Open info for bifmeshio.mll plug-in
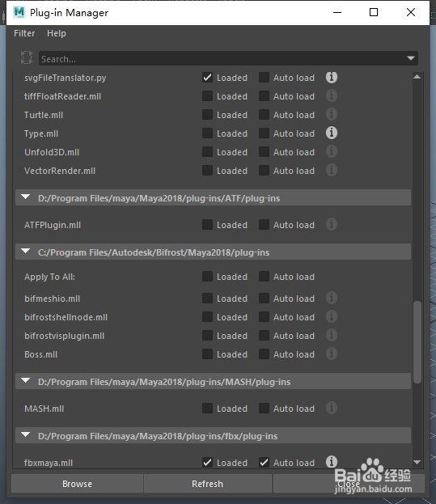Screen dimensions: 436x504 [332, 298]
